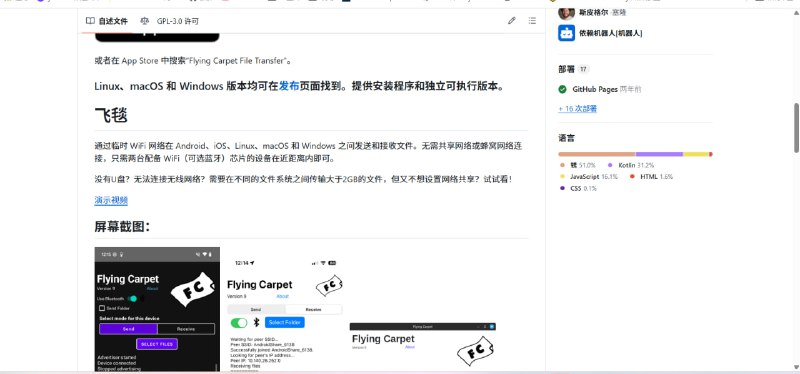Screen dimensions: 800x374
Task: Click the green check deployment status icon
Action: [562, 89]
